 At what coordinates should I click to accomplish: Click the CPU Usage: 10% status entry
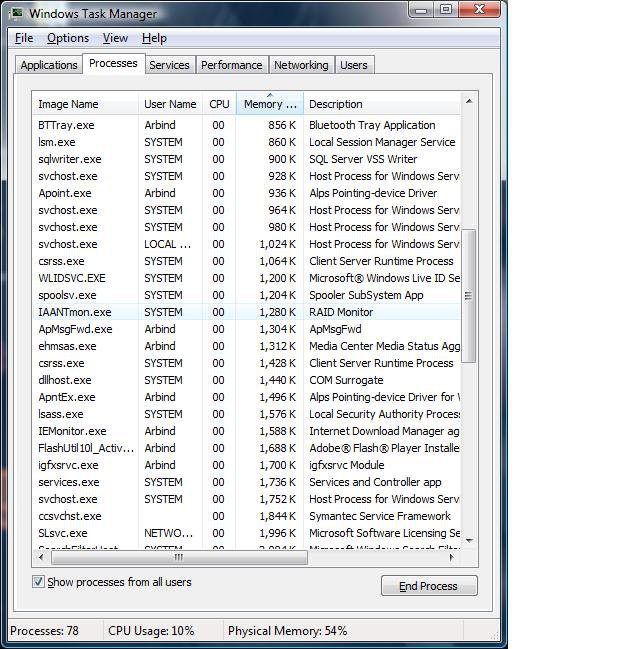click(151, 631)
